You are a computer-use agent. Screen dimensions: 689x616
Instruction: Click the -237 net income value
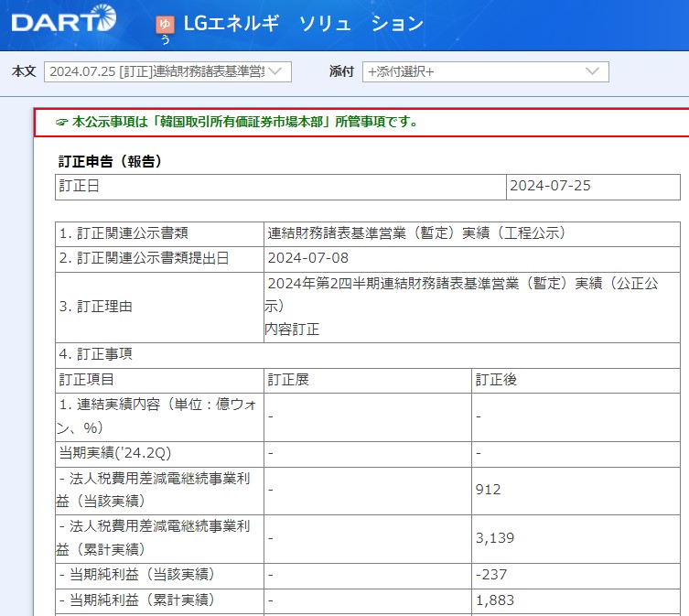tap(491, 575)
